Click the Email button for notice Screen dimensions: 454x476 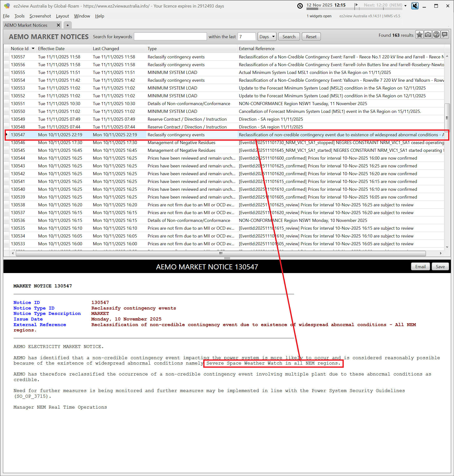(420, 266)
